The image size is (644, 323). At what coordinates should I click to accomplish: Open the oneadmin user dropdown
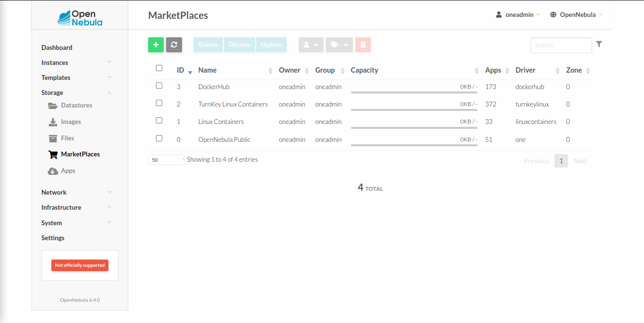pos(518,15)
